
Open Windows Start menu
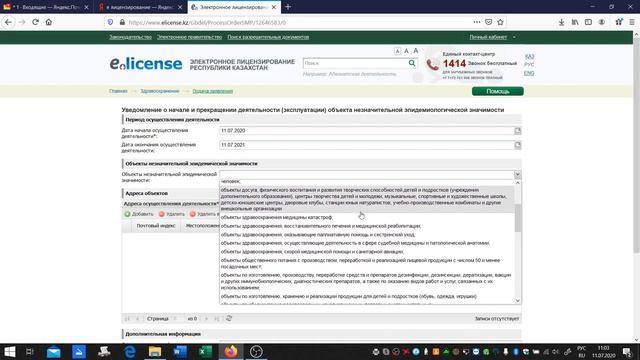(x=9, y=351)
